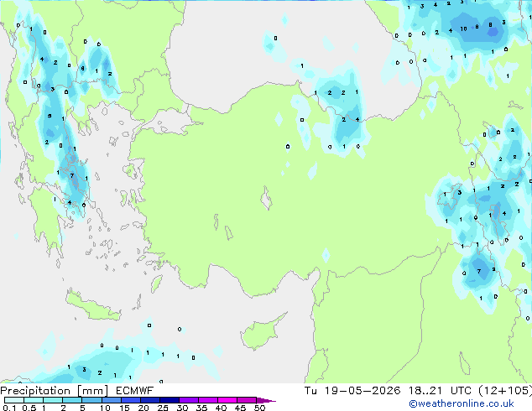The height and width of the screenshot is (411, 532).
Task: Click the '45' legend scale value
Action: tap(240, 408)
